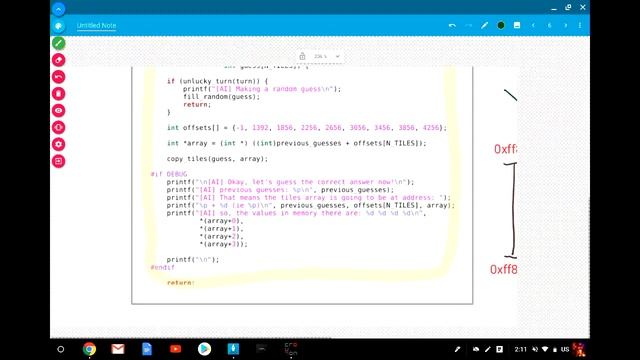Collapse floating toolbar with up-chevron button
640x360 pixels.
pyautogui.click(x=58, y=9)
